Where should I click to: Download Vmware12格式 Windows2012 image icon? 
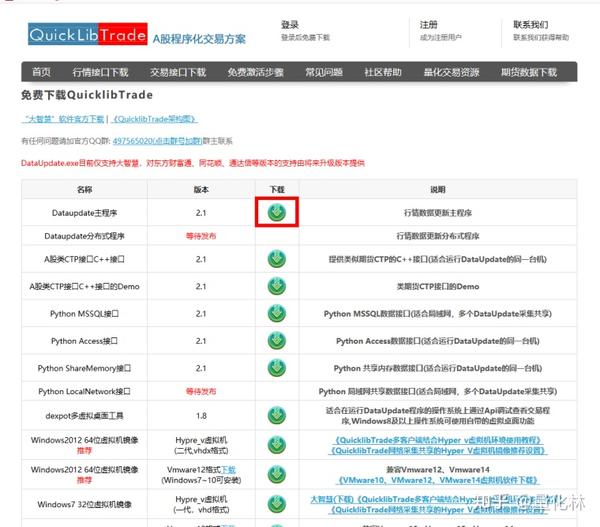point(277,475)
